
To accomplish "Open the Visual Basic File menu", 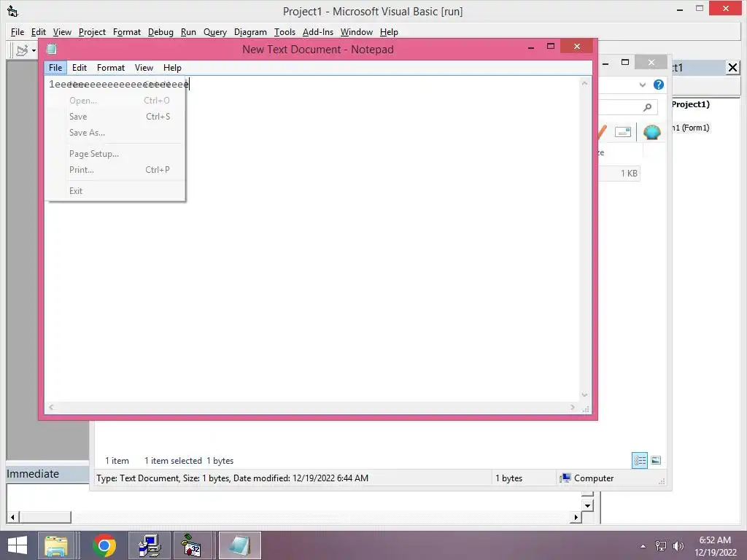I will [18, 32].
